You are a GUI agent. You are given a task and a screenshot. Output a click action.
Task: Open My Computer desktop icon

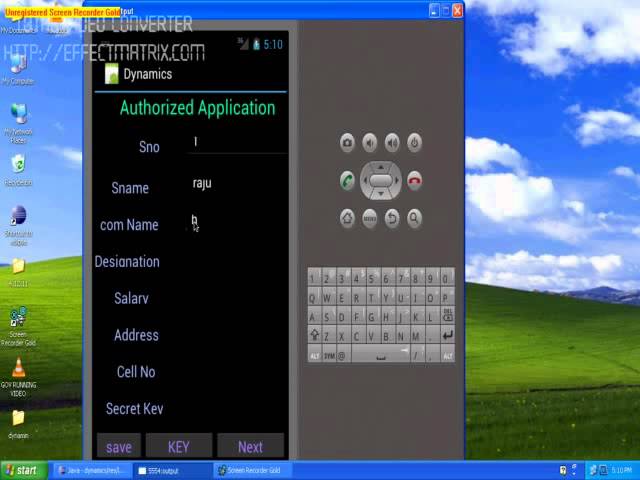18,69
